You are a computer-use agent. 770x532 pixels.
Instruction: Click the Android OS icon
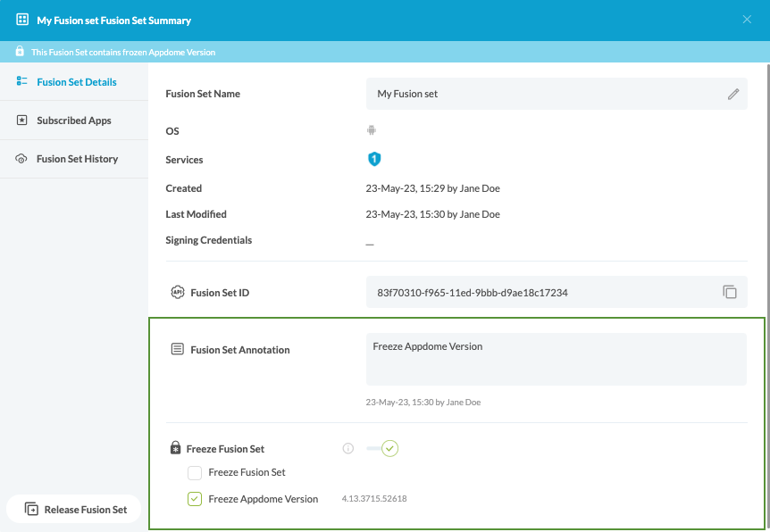coord(372,129)
